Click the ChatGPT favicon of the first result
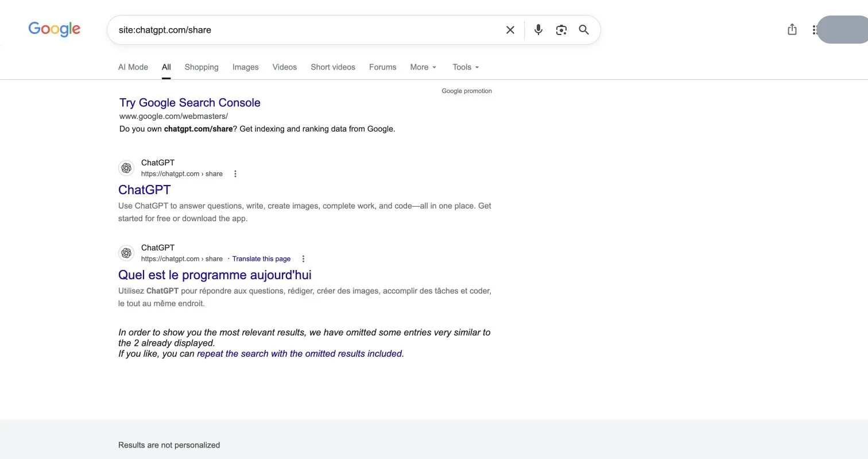Screen dimensions: 868x459 pos(126,168)
